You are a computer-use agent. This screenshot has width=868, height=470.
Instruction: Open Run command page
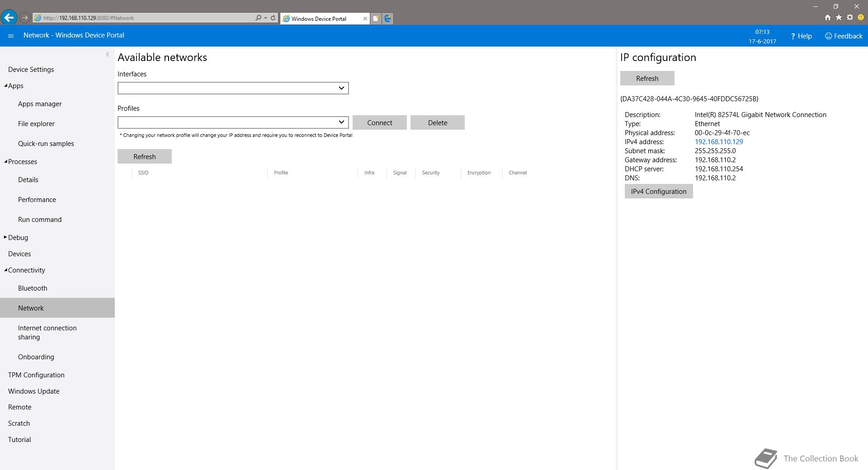(x=40, y=220)
